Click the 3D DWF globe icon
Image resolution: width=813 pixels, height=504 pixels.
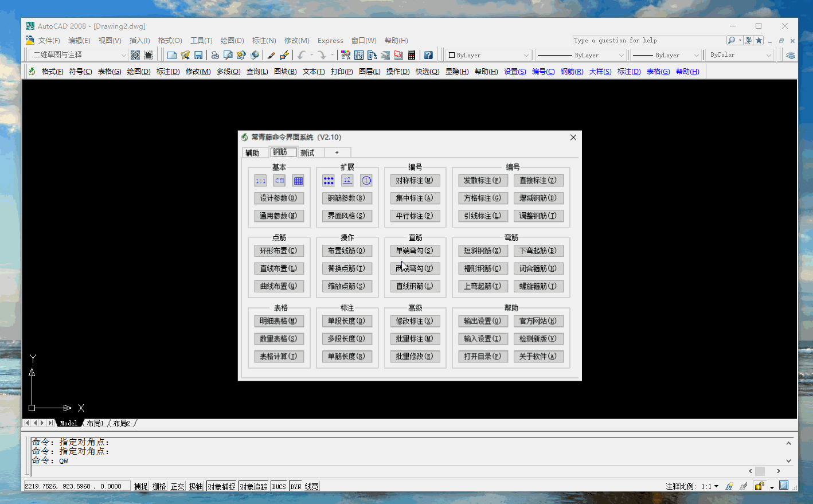click(255, 55)
